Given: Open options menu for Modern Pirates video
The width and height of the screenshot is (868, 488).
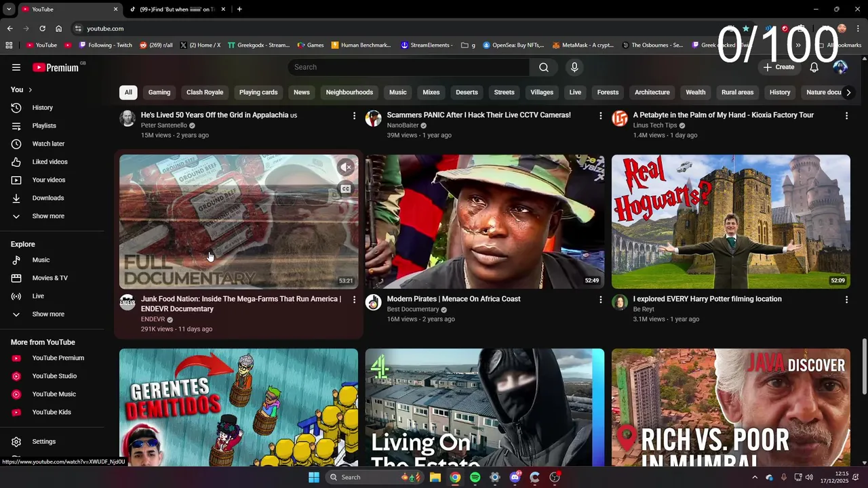Looking at the screenshot, I should pos(600,300).
